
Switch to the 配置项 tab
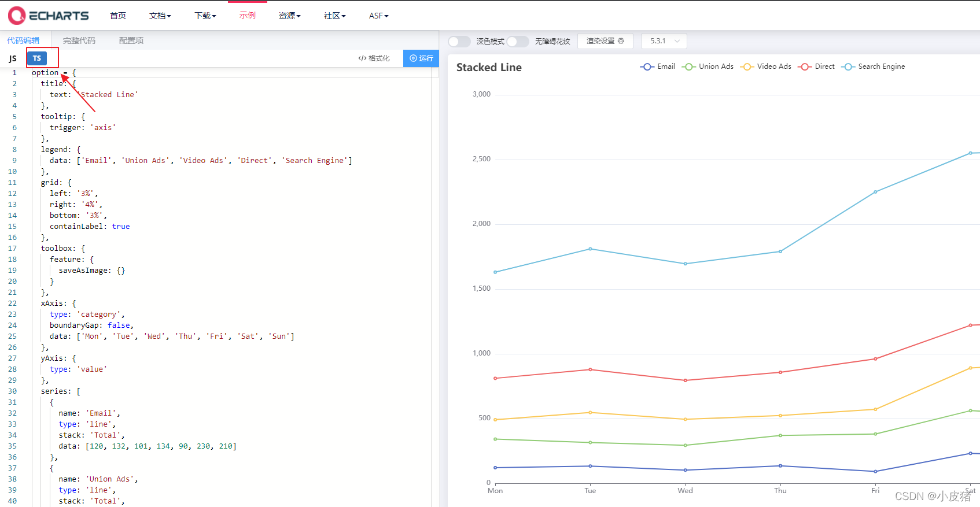pyautogui.click(x=131, y=40)
